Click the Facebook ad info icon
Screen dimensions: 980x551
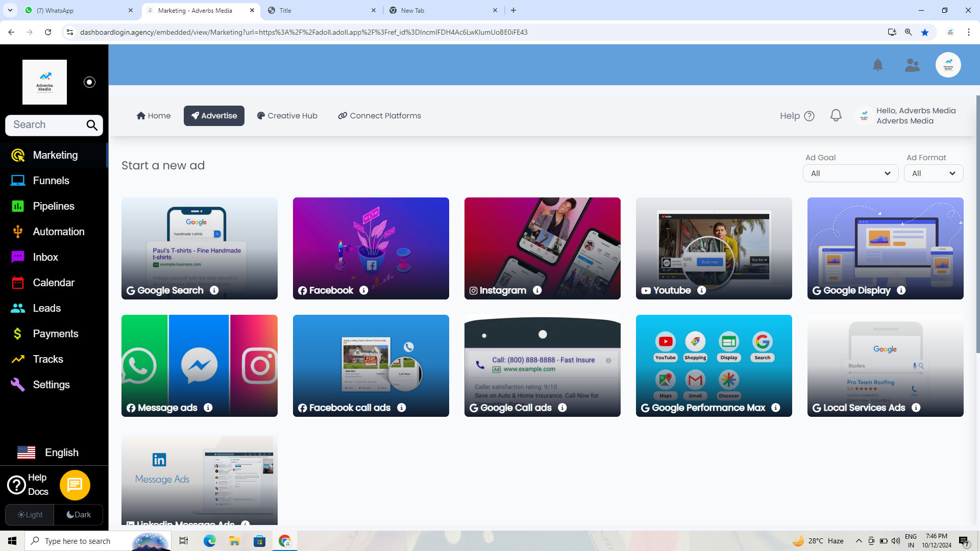point(363,290)
